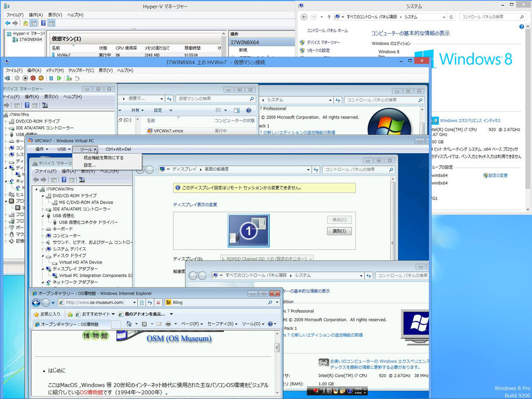Click the help icon in i7VPCWin7Pro Device Manager toolbar
The width and height of the screenshot is (532, 399).
coord(64,179)
